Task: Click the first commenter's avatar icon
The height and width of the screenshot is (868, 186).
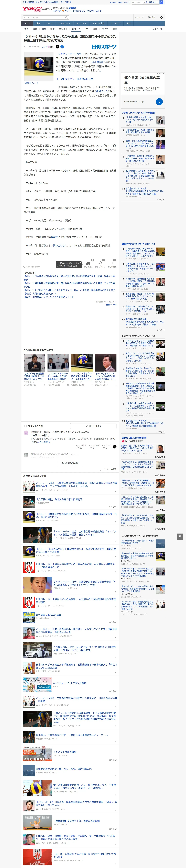Action: (26, 433)
